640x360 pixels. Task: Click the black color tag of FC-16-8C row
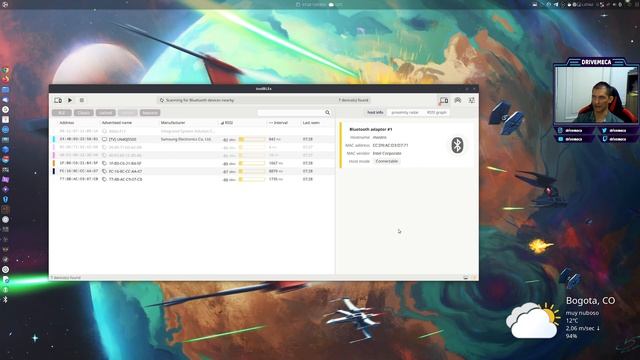click(53, 171)
